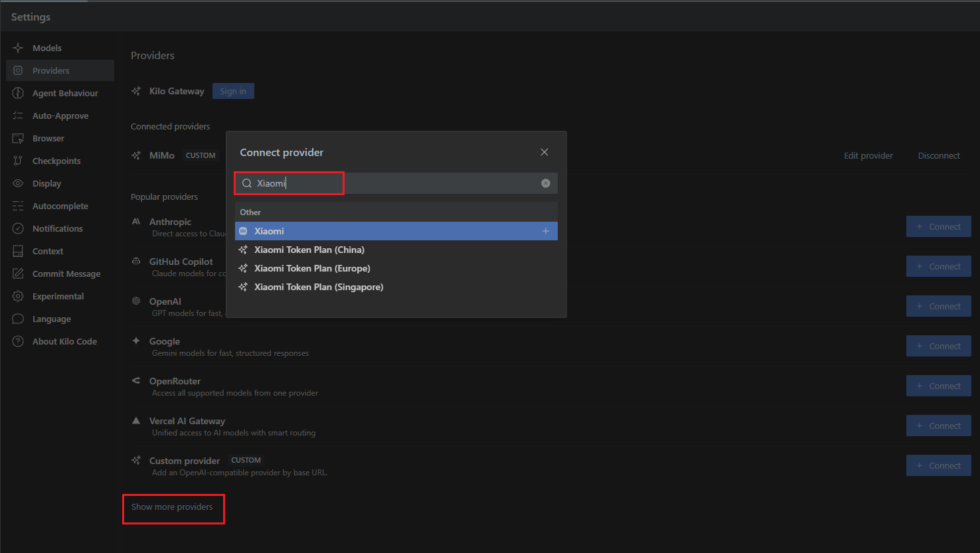Connect the Vercel AI Gateway provider
Viewport: 980px width, 553px height.
[x=938, y=426]
